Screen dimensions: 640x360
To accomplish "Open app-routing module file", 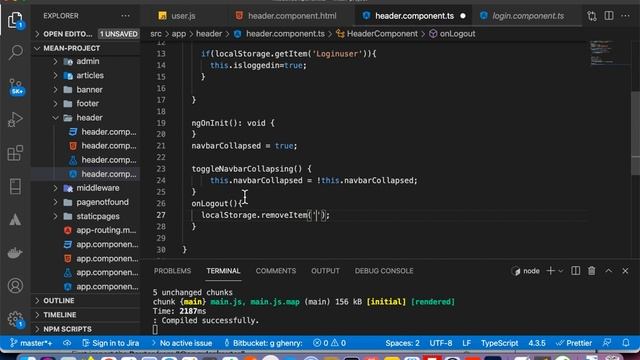I will [x=86, y=230].
